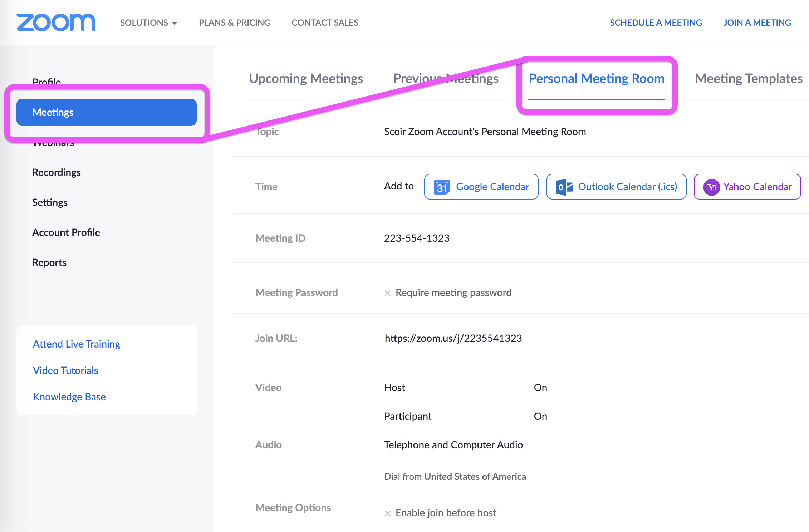The width and height of the screenshot is (809, 532).
Task: Click the X next to Require meeting password
Action: (x=387, y=293)
